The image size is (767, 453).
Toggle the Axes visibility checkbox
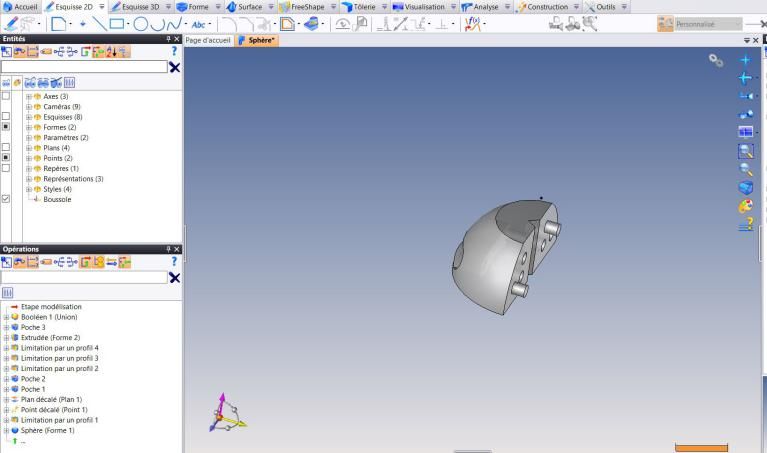[x=6, y=97]
